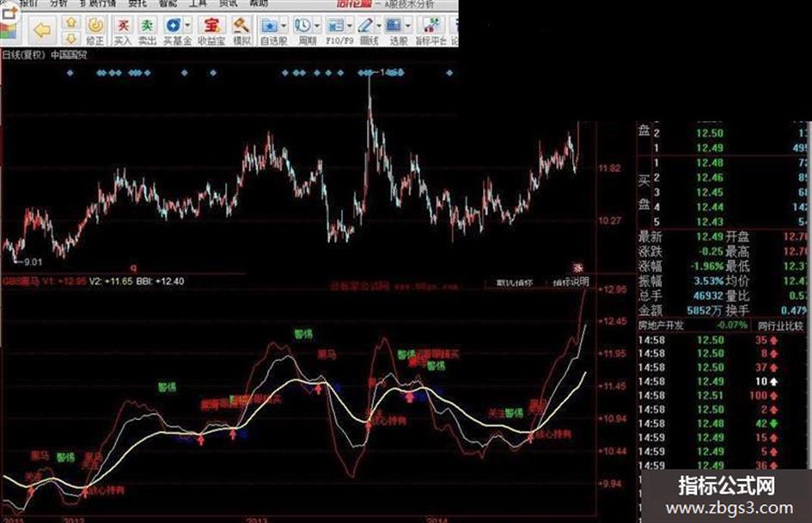This screenshot has height=523, width=812.
Task: Open the 报价 menu
Action: pyautogui.click(x=27, y=3)
